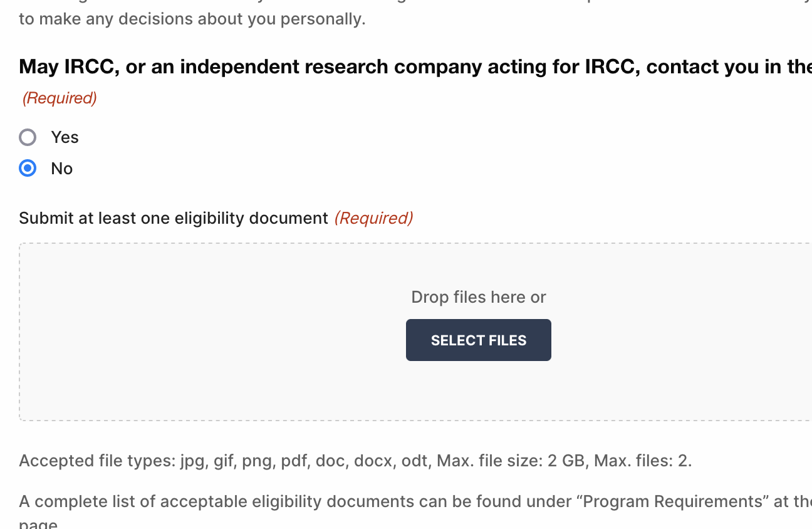This screenshot has height=529, width=812.
Task: Click inside the dashed file drop zone
Action: click(415, 332)
